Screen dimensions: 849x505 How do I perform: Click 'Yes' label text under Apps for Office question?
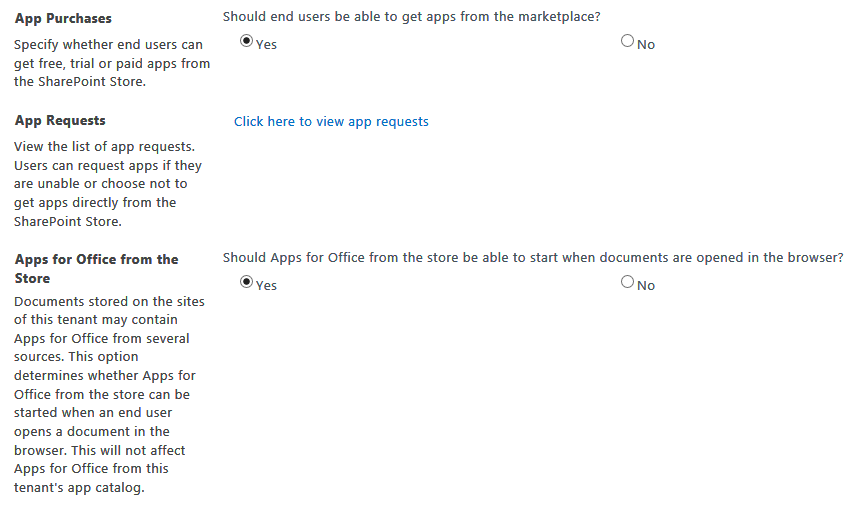pyautogui.click(x=267, y=286)
